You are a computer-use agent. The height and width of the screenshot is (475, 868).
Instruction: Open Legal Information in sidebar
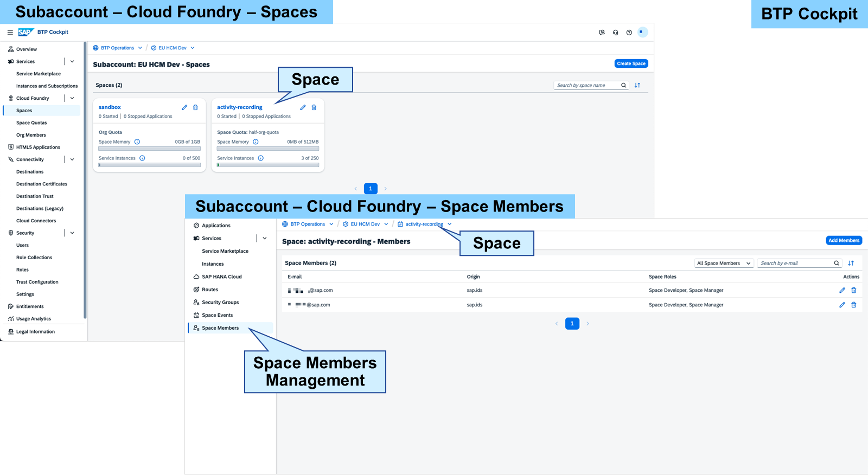click(35, 332)
